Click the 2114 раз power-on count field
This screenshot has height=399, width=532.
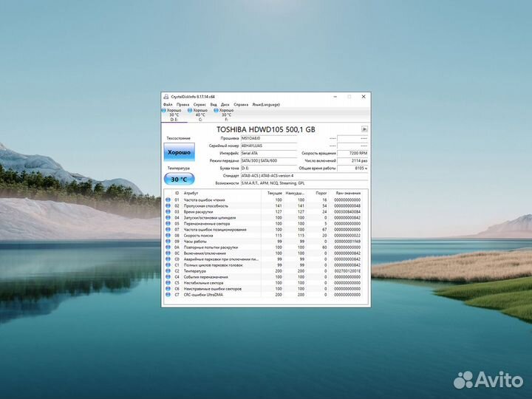click(352, 161)
